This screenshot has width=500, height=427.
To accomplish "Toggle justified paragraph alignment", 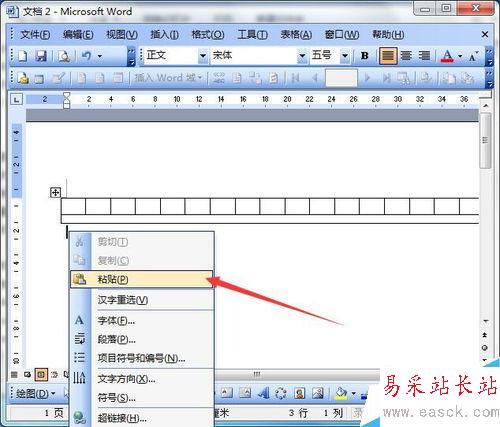I will [388, 56].
